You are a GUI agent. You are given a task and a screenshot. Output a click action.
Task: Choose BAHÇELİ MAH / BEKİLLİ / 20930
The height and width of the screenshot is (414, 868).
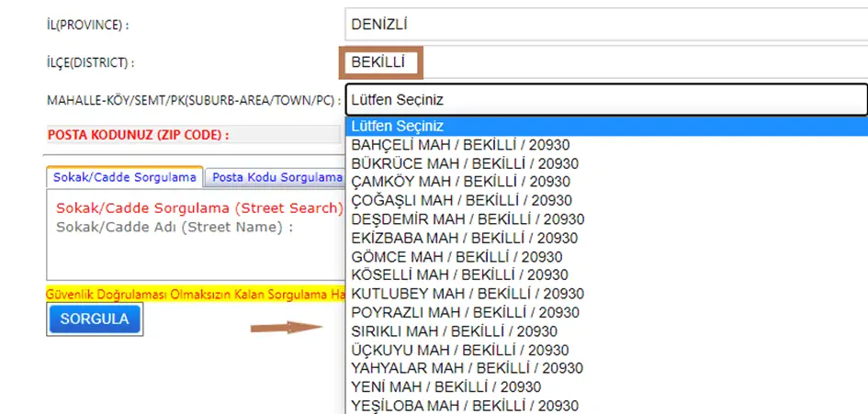(468, 145)
